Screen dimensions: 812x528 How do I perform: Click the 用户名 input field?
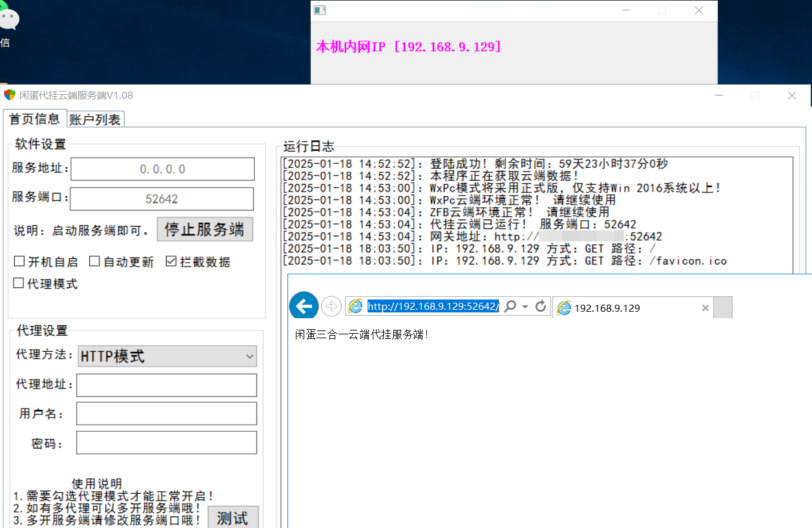(167, 414)
